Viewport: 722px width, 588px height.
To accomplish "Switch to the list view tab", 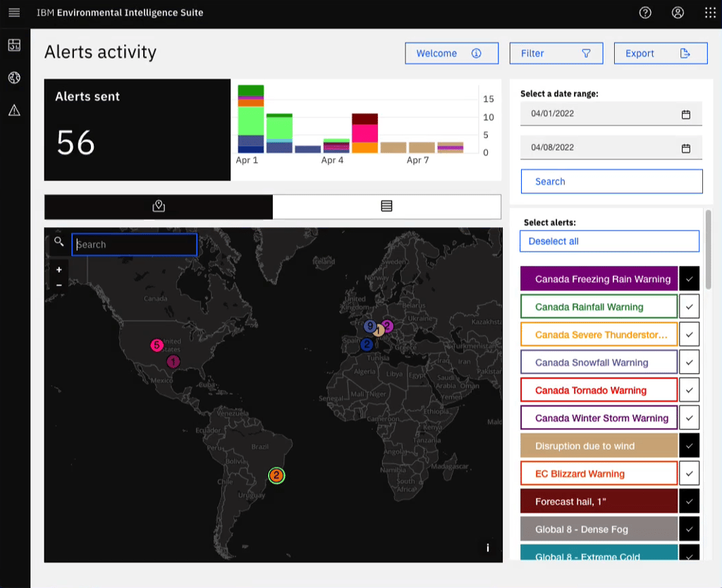I will (x=387, y=207).
